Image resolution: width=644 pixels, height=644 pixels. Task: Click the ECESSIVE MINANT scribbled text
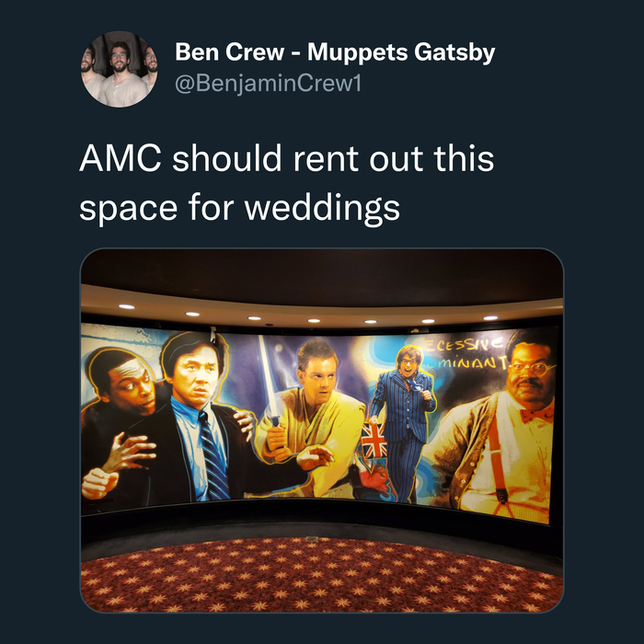point(466,354)
